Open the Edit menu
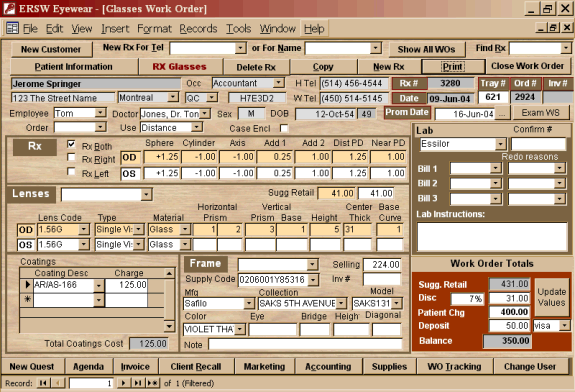Screen dimensions: 575x392 tap(54, 29)
